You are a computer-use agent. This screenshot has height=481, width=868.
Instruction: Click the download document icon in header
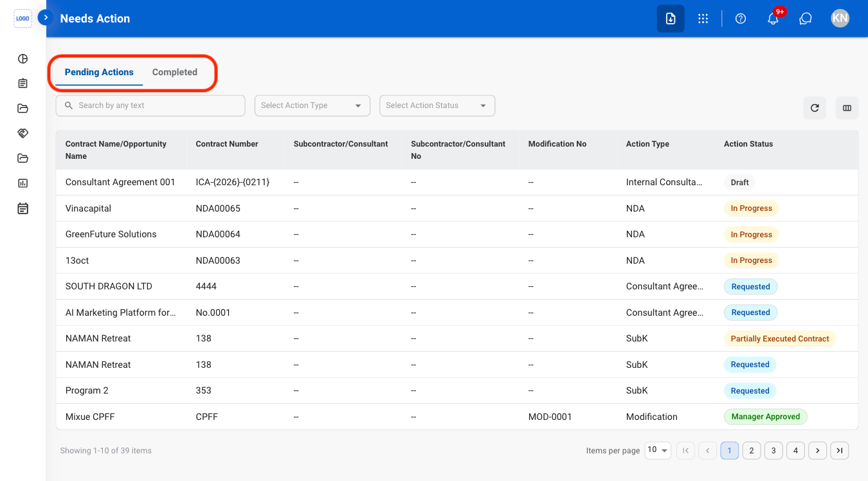[x=671, y=19]
